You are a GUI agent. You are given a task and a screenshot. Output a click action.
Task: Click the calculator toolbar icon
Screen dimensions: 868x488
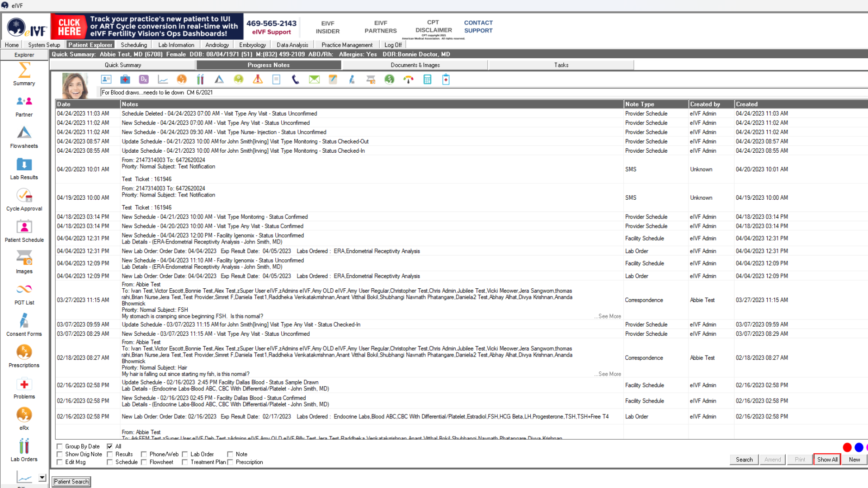tap(427, 80)
